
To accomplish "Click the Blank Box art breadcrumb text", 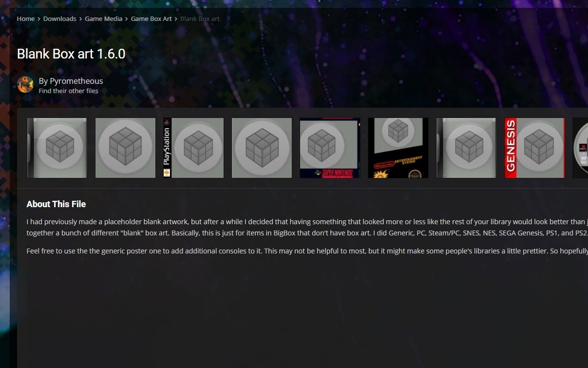I will point(200,19).
